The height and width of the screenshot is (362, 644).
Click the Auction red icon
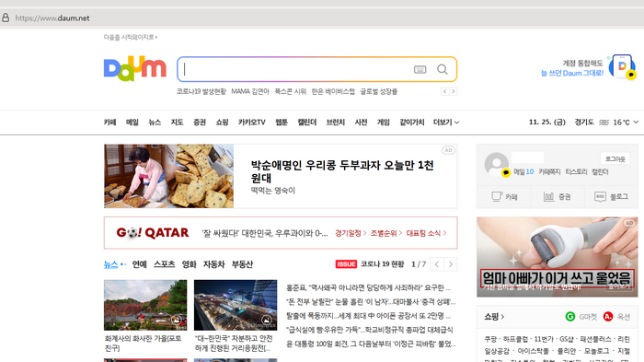(608, 316)
